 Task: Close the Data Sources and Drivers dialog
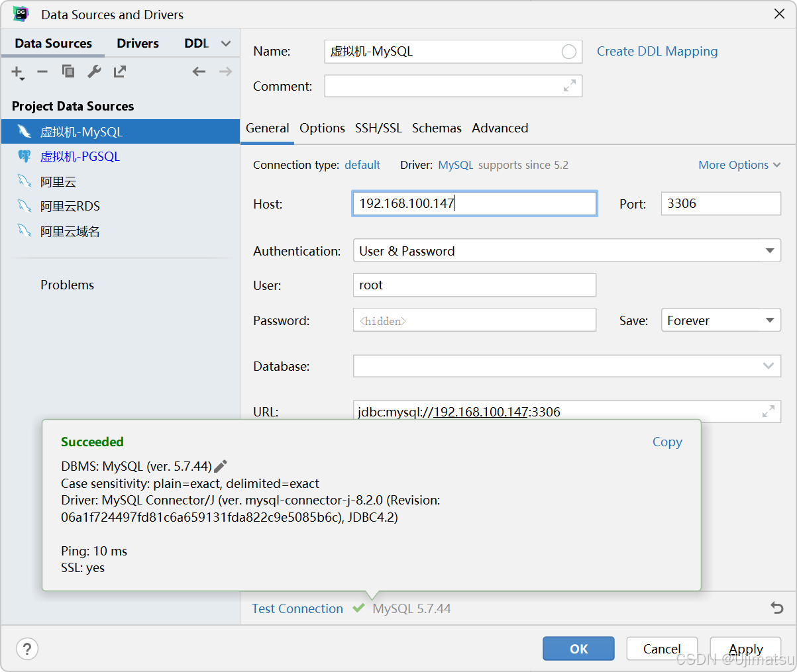click(779, 14)
